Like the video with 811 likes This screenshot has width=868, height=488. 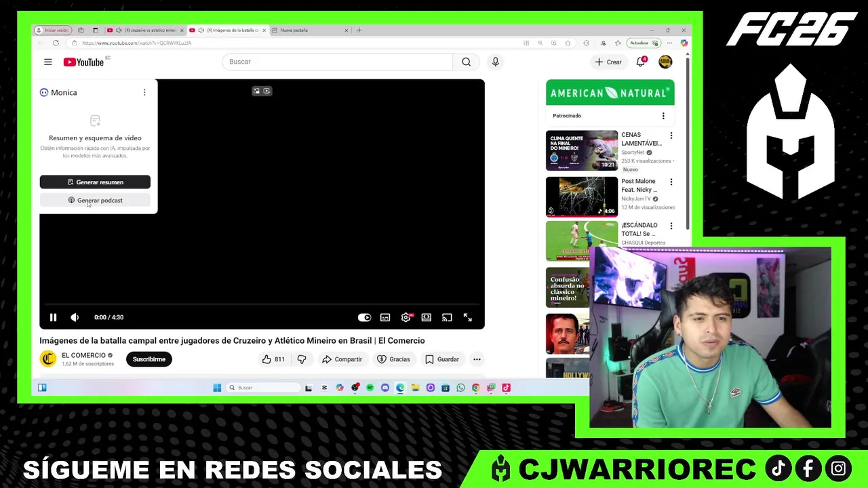point(273,359)
